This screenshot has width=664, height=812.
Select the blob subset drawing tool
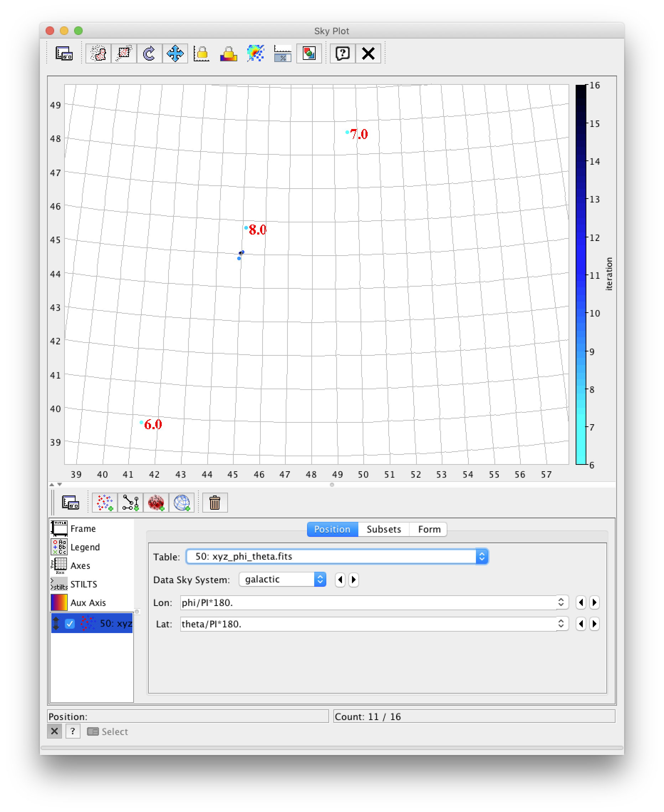coord(98,53)
